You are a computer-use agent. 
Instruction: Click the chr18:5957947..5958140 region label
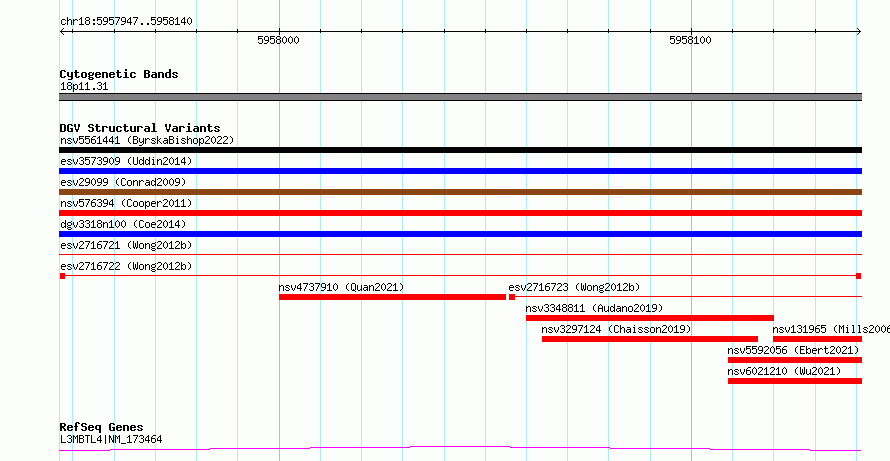pyautogui.click(x=126, y=22)
